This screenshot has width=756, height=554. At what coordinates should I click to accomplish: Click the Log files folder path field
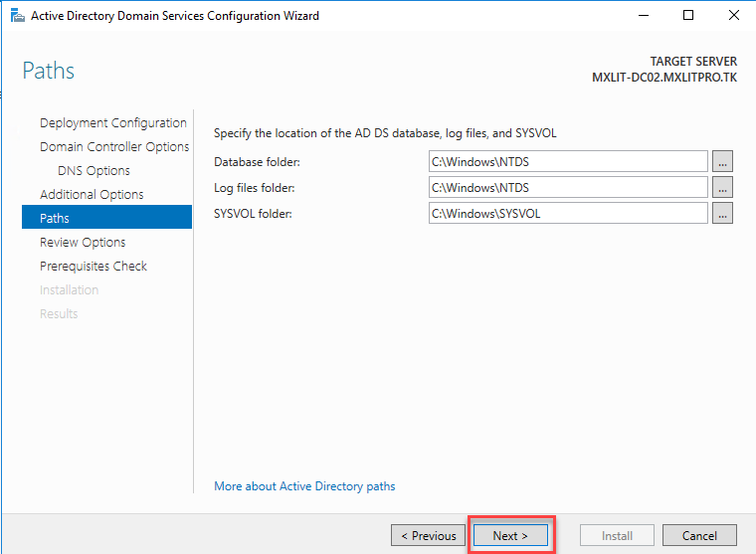tap(567, 187)
